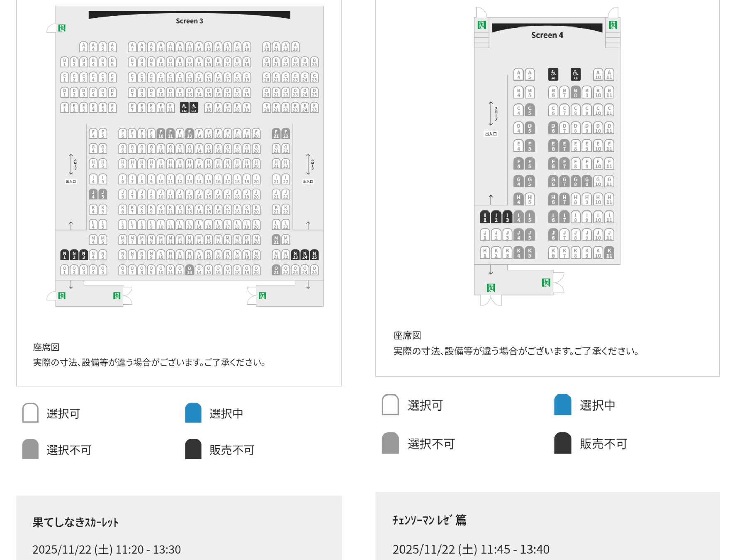This screenshot has height=560, width=737.
Task: Select seat H12 in Screen 3
Action: click(x=180, y=164)
